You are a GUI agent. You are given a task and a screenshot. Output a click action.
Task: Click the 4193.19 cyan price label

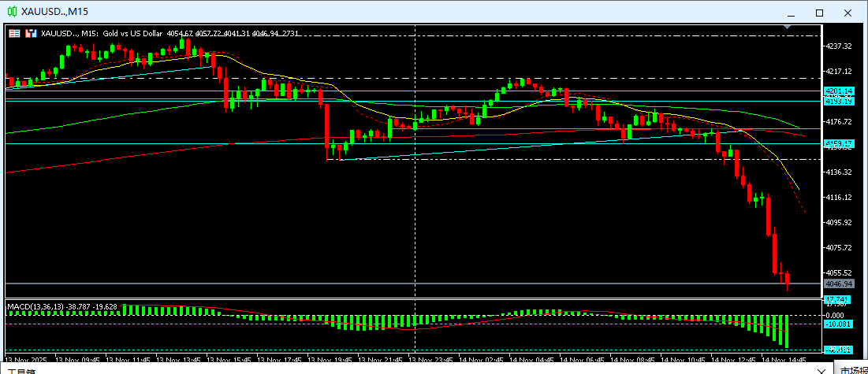pyautogui.click(x=838, y=101)
